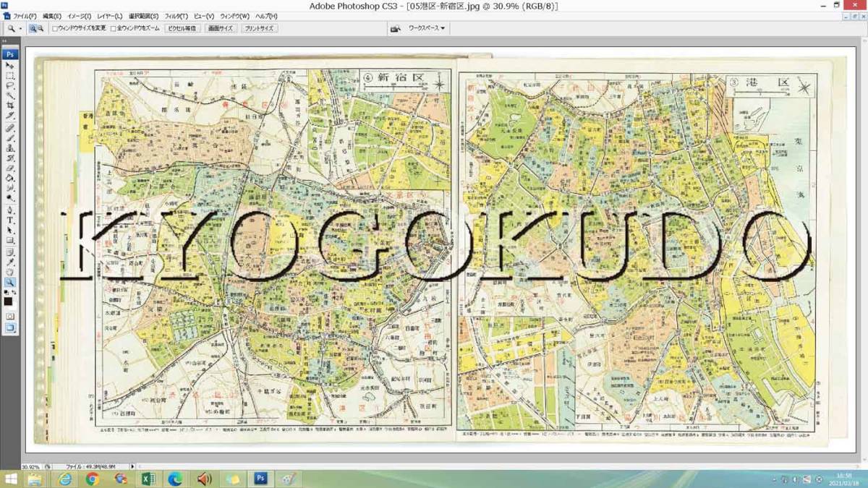This screenshot has width=868, height=488.
Task: Open the Help (ヘルプ) menu
Action: click(266, 16)
